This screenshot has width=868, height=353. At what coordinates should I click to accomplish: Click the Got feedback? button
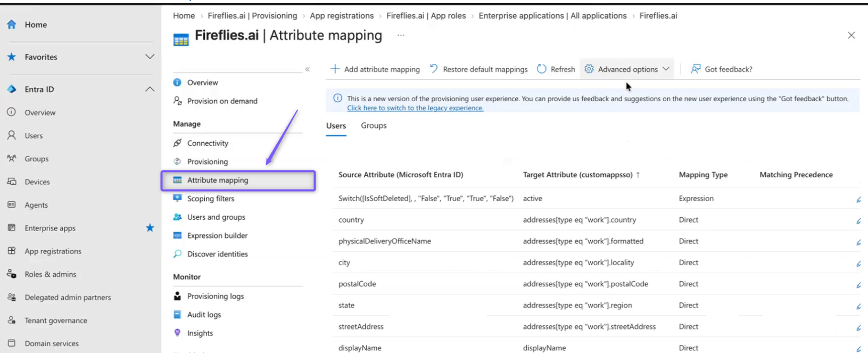point(722,69)
